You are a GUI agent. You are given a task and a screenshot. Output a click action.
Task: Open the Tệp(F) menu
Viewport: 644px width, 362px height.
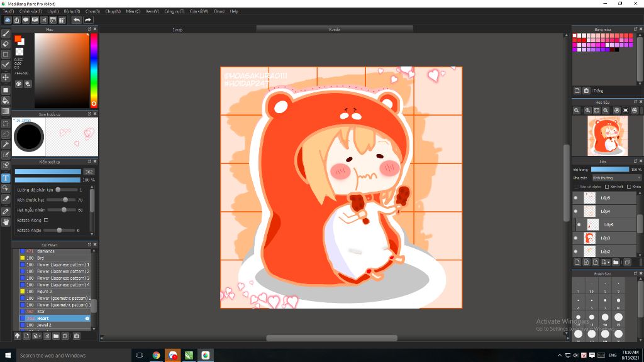(8, 11)
